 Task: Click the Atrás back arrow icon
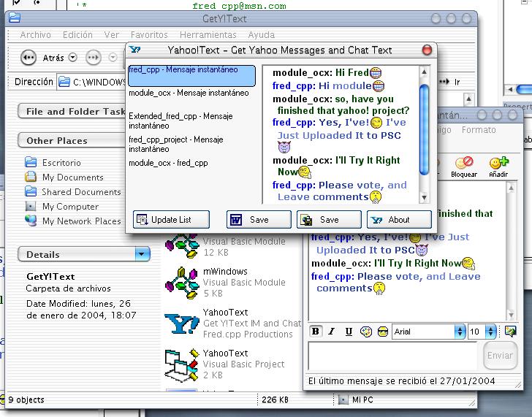[x=28, y=58]
